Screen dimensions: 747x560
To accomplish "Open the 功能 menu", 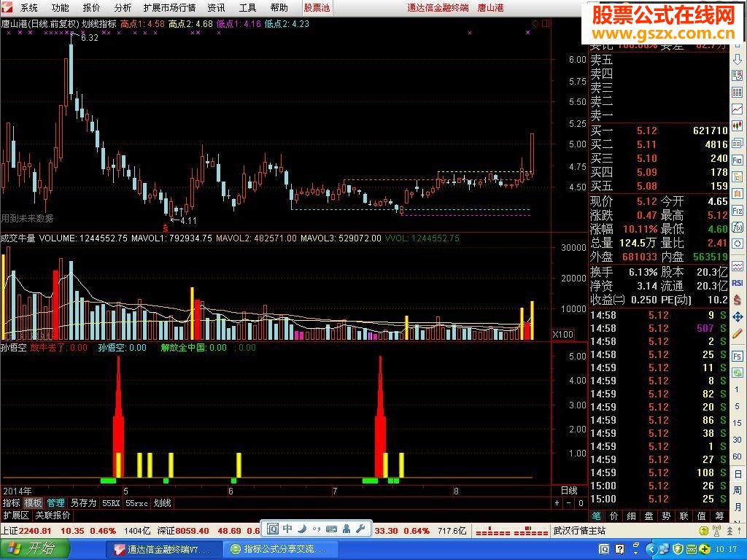I will [x=60, y=7].
